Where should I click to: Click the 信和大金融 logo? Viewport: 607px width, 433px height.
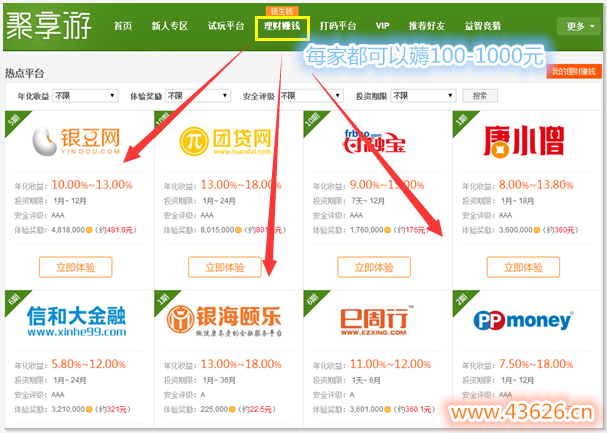click(76, 320)
